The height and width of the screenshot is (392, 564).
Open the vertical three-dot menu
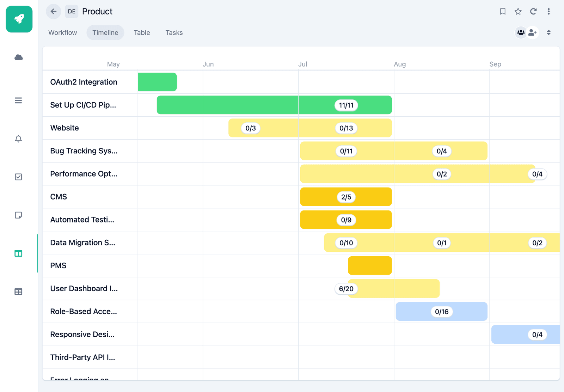point(548,11)
